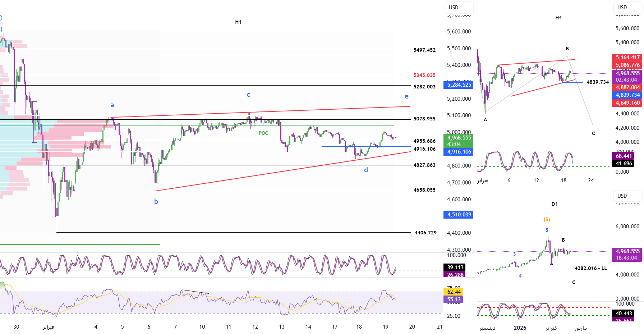Select the 4839.734 level text on H4

597,82
